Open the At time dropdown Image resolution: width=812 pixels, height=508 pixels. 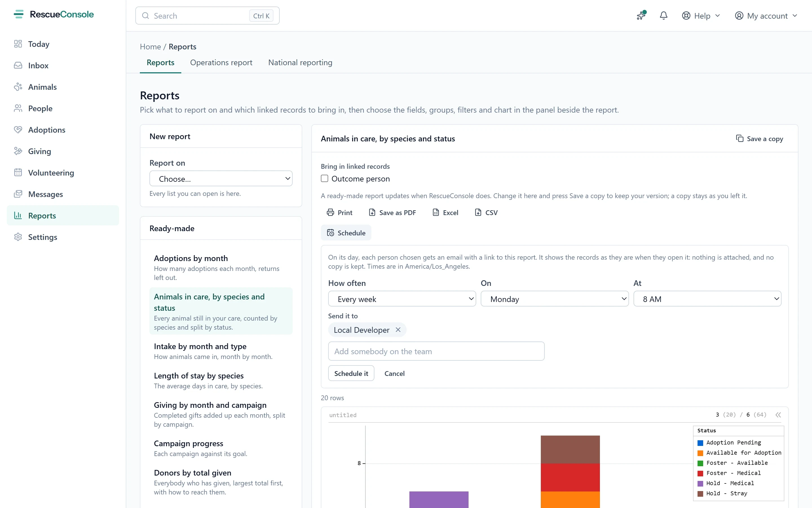(x=707, y=299)
